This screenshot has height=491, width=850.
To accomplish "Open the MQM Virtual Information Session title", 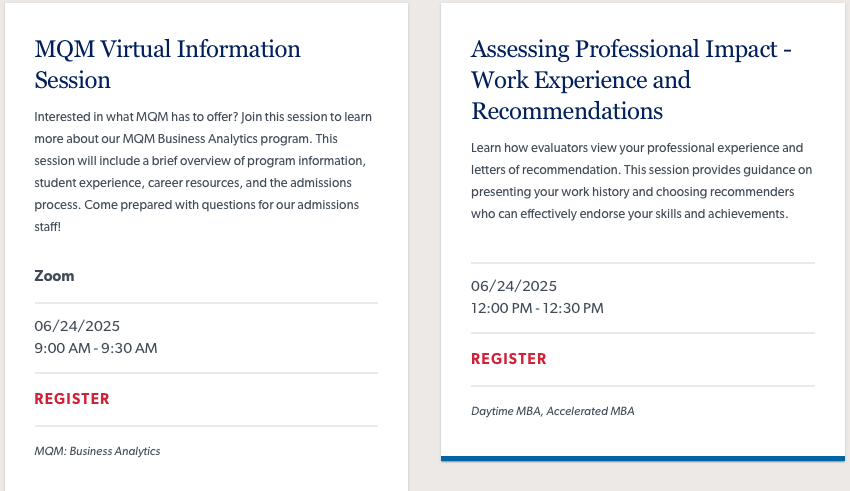I will tap(167, 64).
